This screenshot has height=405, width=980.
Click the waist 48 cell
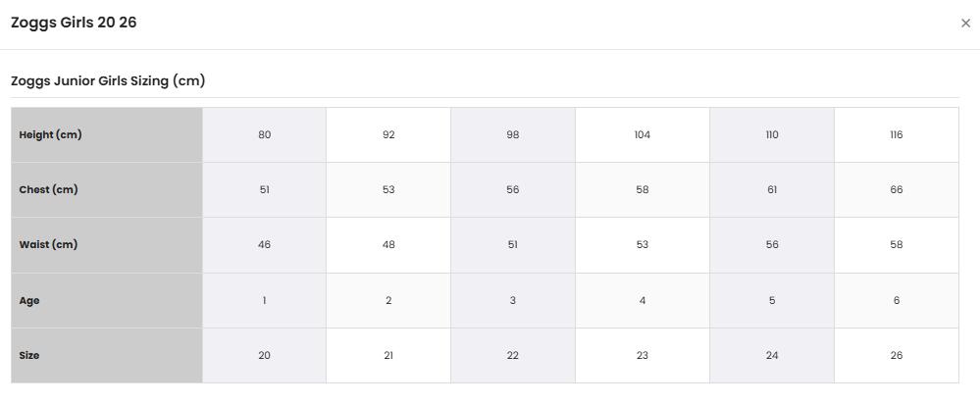click(x=388, y=244)
